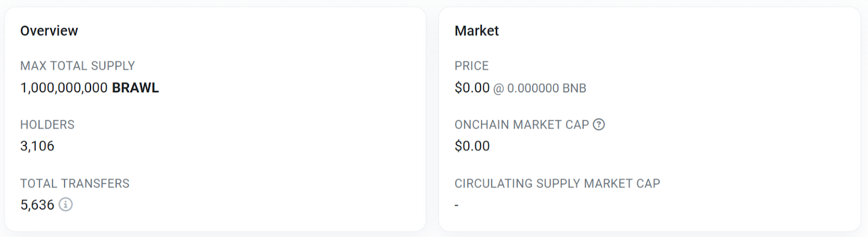
Task: Click the ONCHAIN MARKET CAP label text
Action: click(521, 125)
